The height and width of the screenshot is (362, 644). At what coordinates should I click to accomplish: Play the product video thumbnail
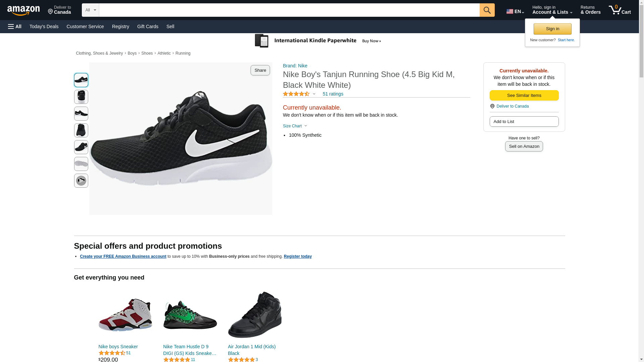coord(81,181)
